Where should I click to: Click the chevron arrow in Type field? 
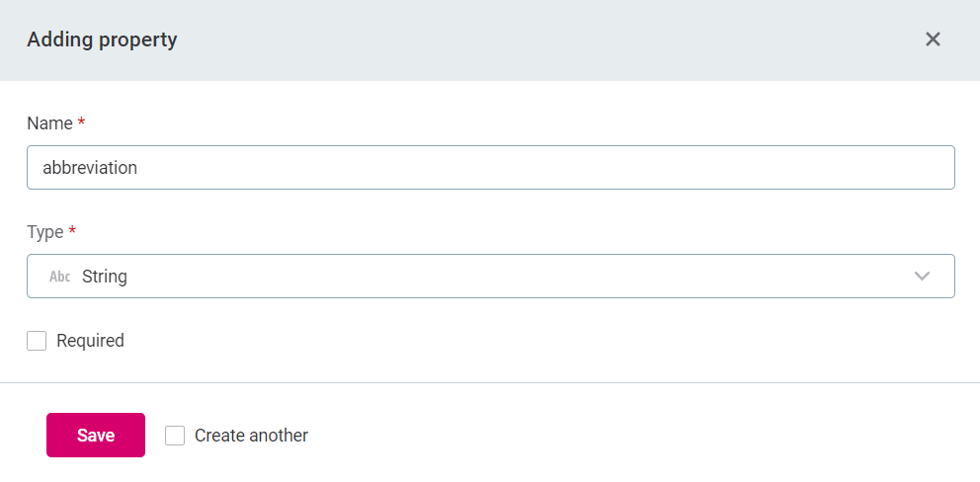(922, 277)
